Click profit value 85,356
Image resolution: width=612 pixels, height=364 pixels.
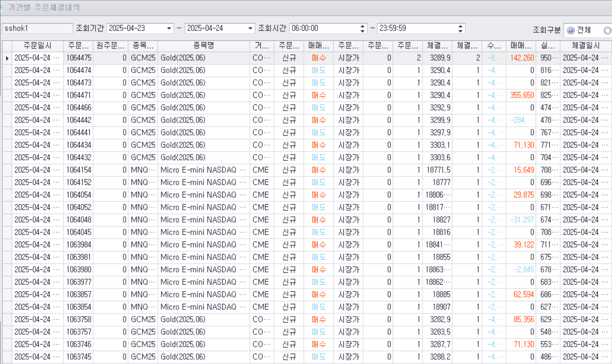point(524,319)
